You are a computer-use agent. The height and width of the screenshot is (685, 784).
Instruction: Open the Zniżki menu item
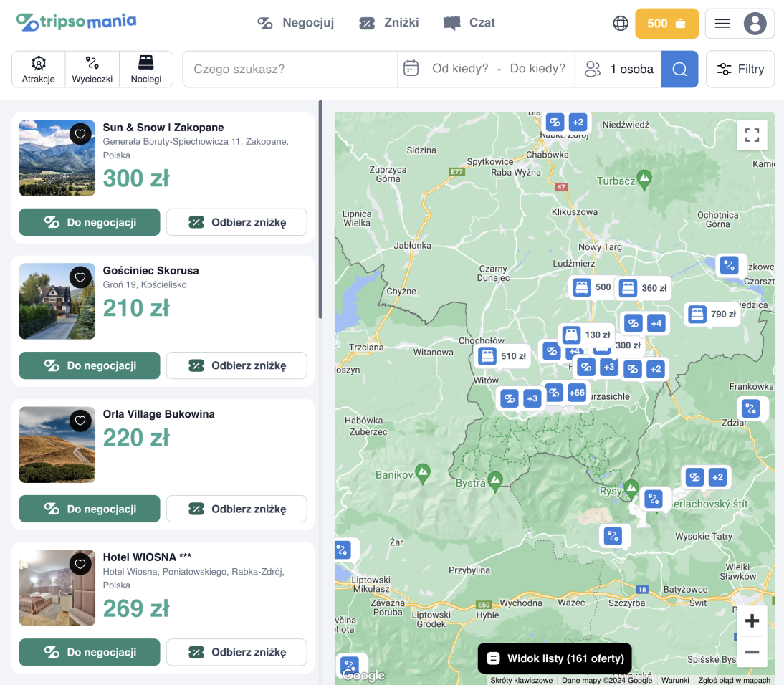tap(388, 23)
